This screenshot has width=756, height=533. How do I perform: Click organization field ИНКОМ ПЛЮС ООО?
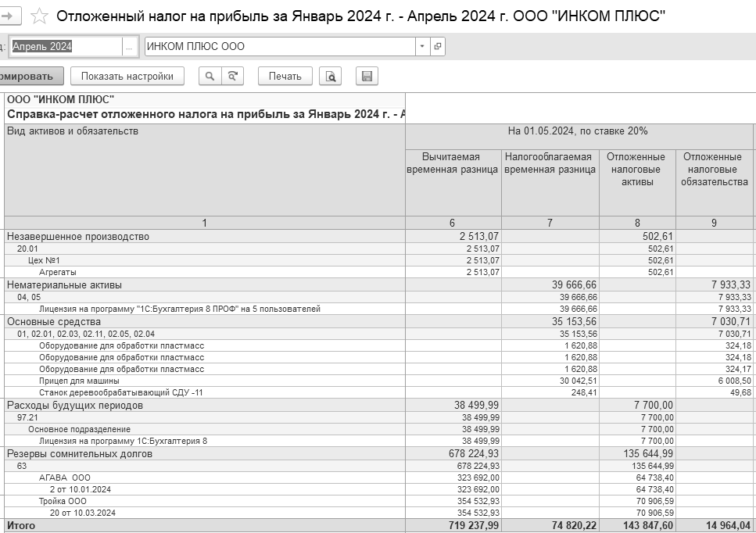[280, 46]
